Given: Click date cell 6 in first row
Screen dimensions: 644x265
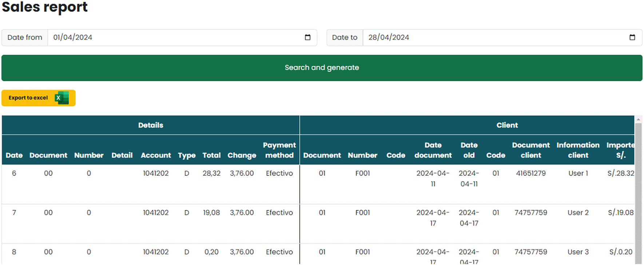Looking at the screenshot, I should (14, 174).
